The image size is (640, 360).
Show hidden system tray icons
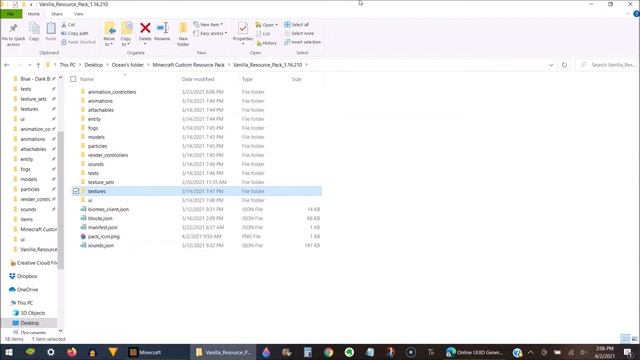531,352
